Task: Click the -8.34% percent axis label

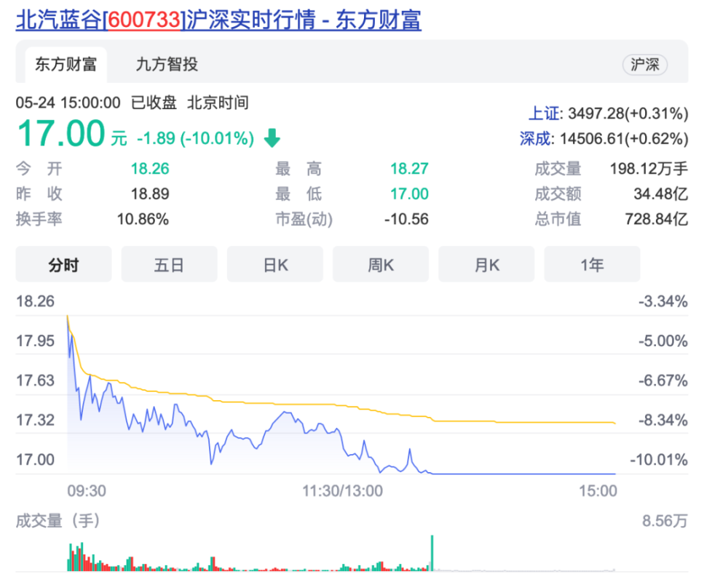Action: tap(663, 420)
